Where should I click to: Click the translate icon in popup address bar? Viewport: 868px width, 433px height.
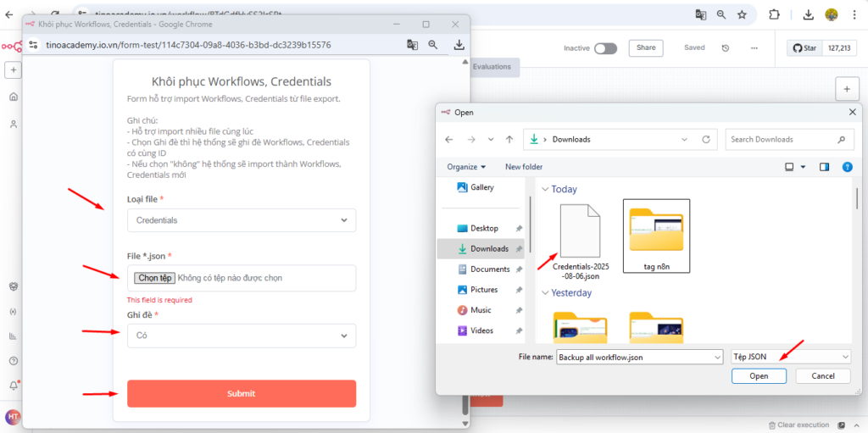412,45
